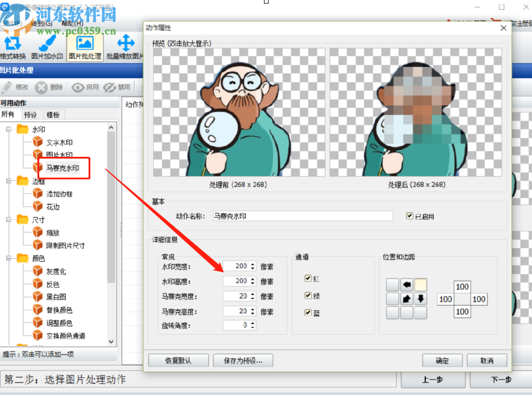532x395 pixels.
Task: Select the 图片加水印 brush tool
Action: click(x=47, y=47)
